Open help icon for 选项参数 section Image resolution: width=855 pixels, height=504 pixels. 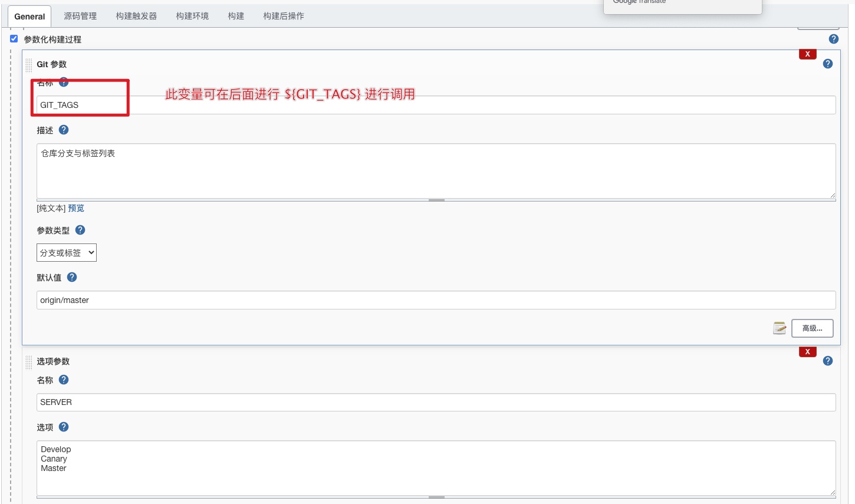tap(827, 361)
